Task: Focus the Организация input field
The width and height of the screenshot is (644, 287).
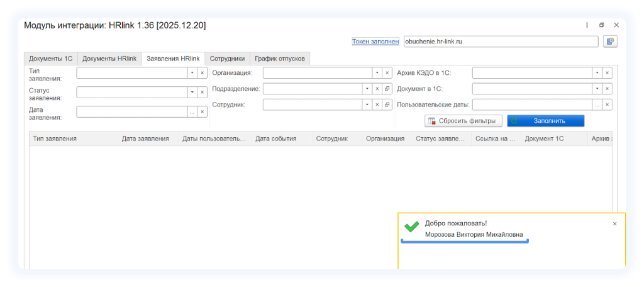Action: coord(318,73)
